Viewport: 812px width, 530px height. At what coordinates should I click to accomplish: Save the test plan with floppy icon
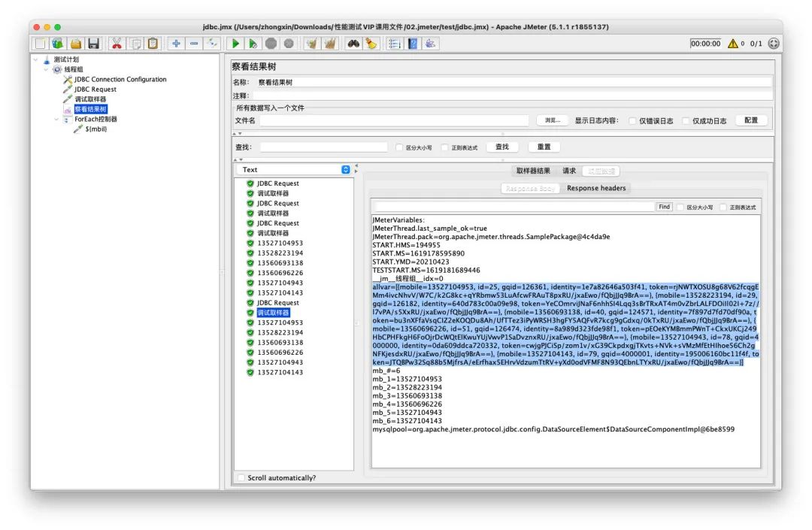[94, 44]
